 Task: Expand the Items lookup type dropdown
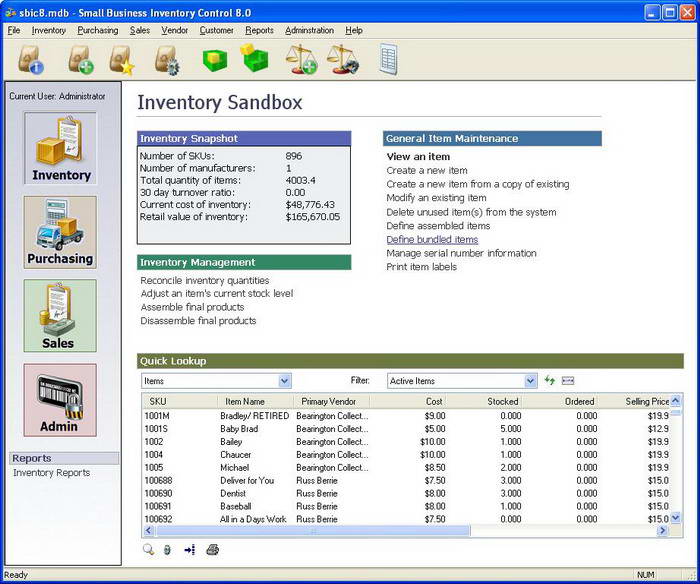284,381
